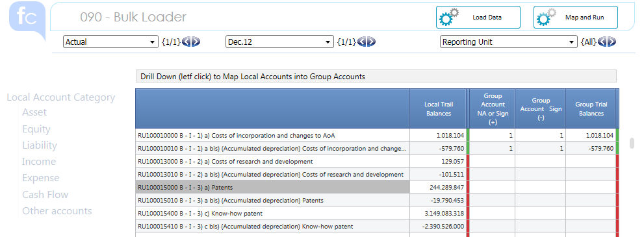The image size is (644, 237).
Task: Drill down on RU100015410 Accumulated depreciation Know-how
Action: [273, 226]
